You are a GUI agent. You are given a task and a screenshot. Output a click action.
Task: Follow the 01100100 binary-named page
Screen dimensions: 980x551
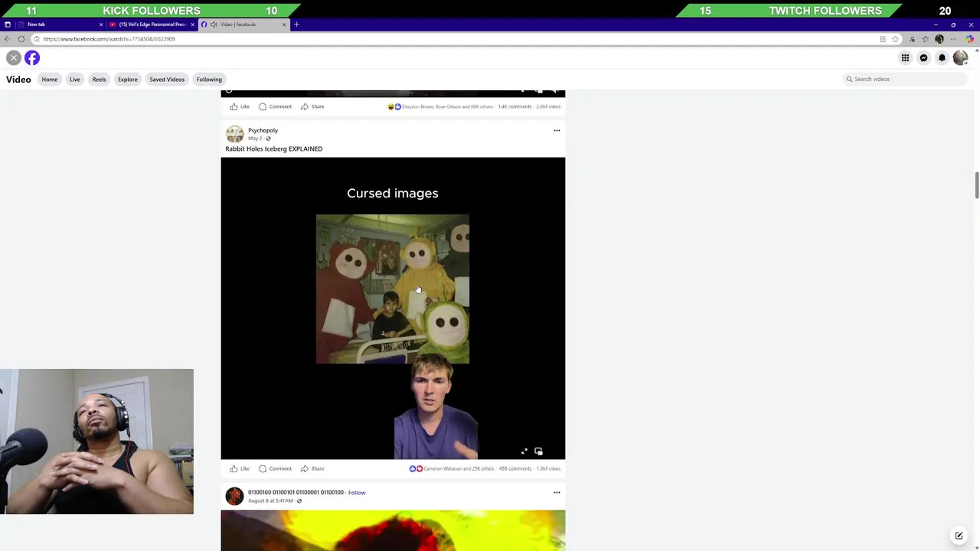click(357, 492)
